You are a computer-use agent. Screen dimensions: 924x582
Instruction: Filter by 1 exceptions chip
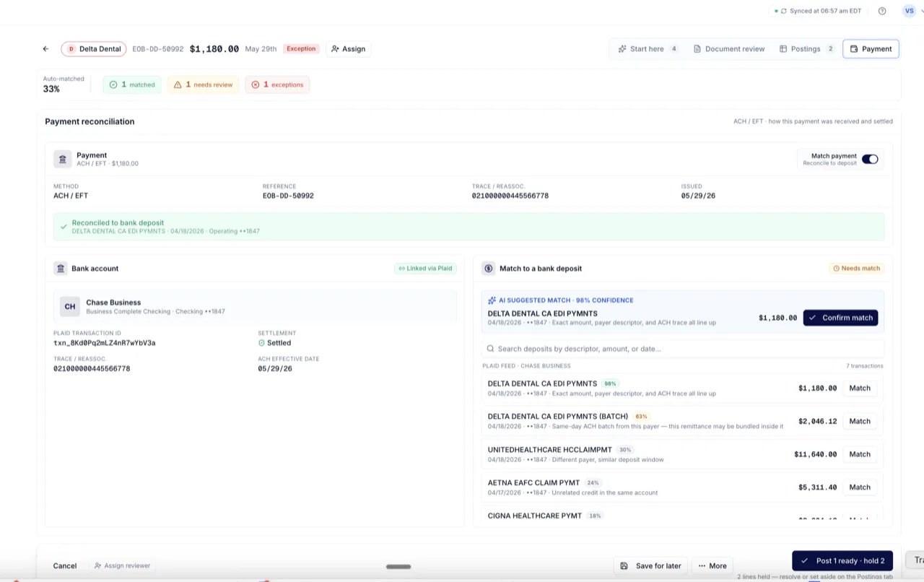(x=277, y=84)
